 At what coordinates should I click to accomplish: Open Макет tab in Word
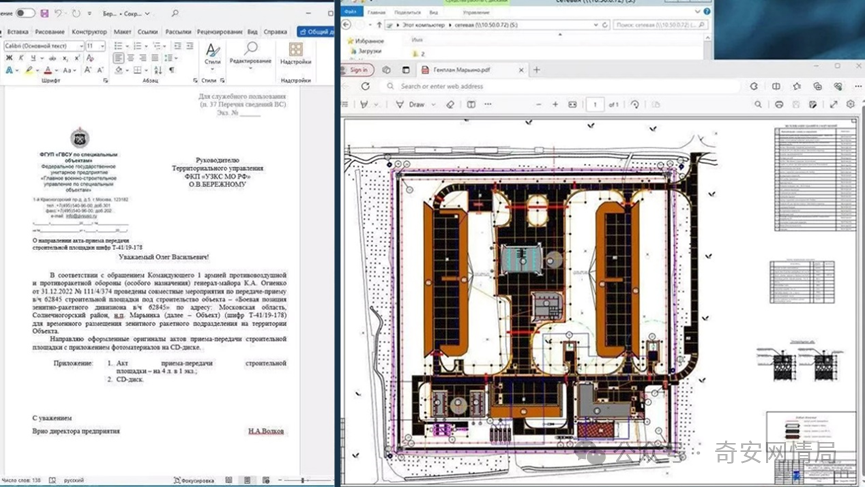click(122, 32)
